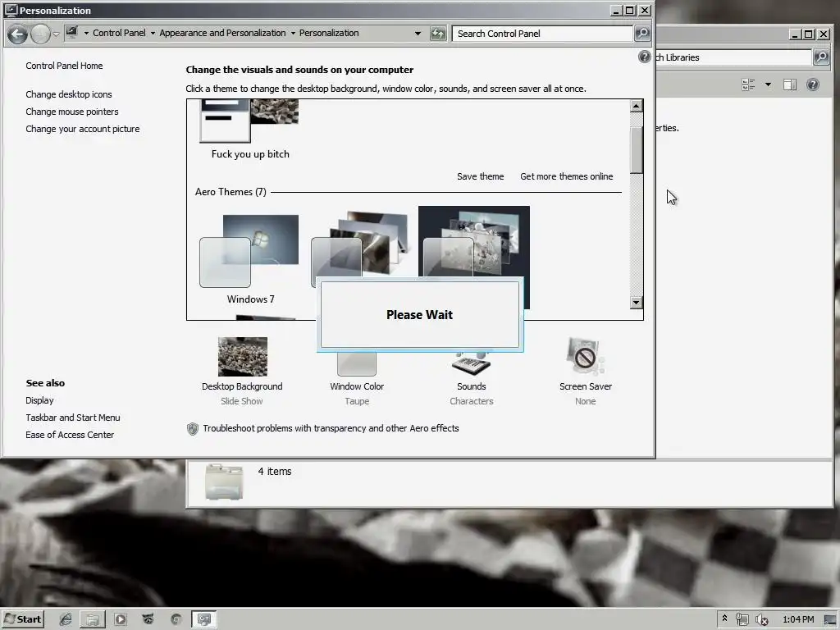Click the raccoon-face taskbar icon
Viewport: 840px width, 630px height.
(x=148, y=619)
